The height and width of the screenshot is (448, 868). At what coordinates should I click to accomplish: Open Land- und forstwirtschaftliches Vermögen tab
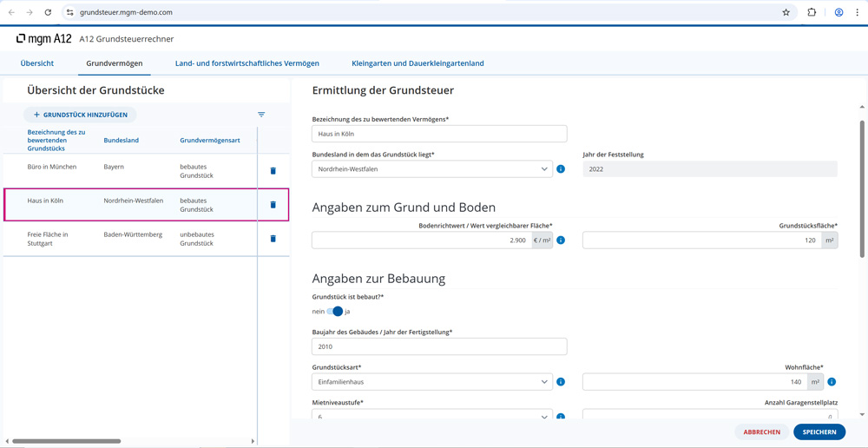247,63
